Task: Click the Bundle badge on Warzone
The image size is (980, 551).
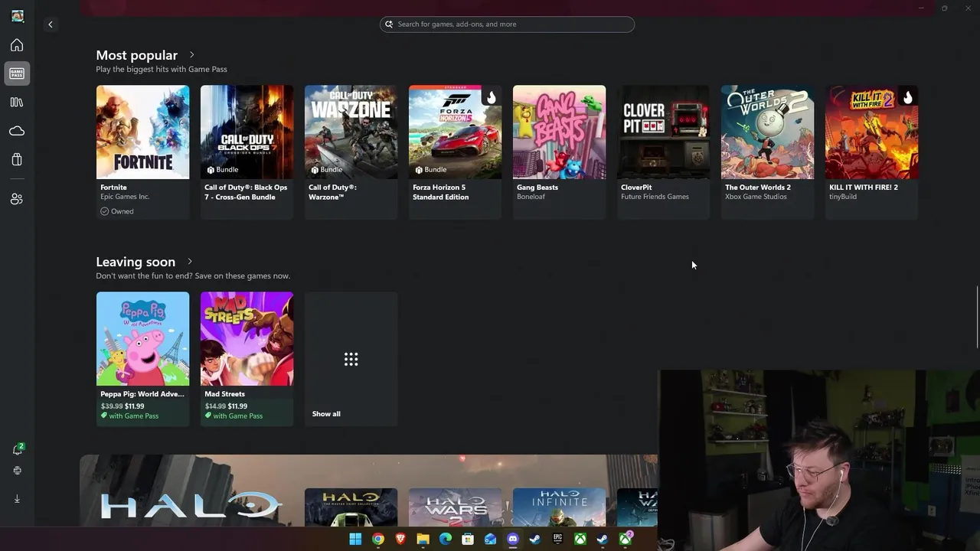Action: pyautogui.click(x=326, y=170)
